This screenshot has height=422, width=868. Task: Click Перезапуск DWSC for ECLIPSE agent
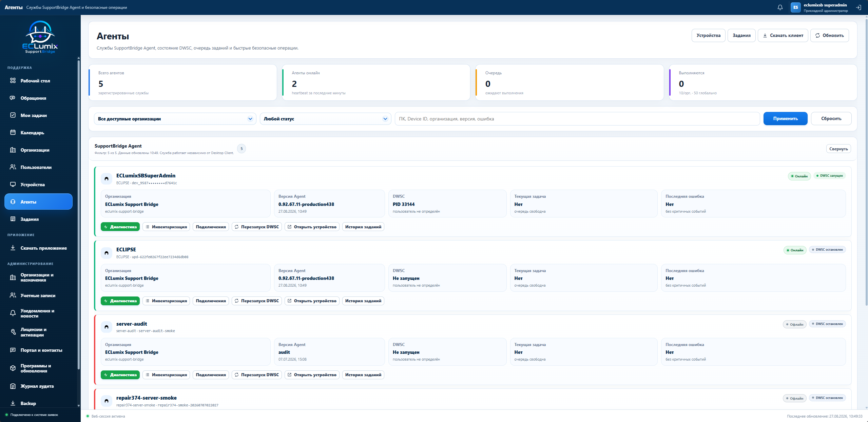click(257, 301)
